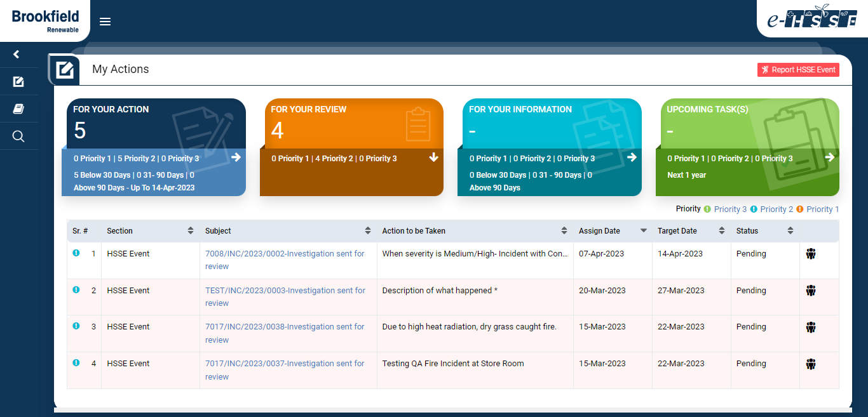The height and width of the screenshot is (417, 868).
Task: Click green Priority 3 legend icon
Action: click(707, 209)
